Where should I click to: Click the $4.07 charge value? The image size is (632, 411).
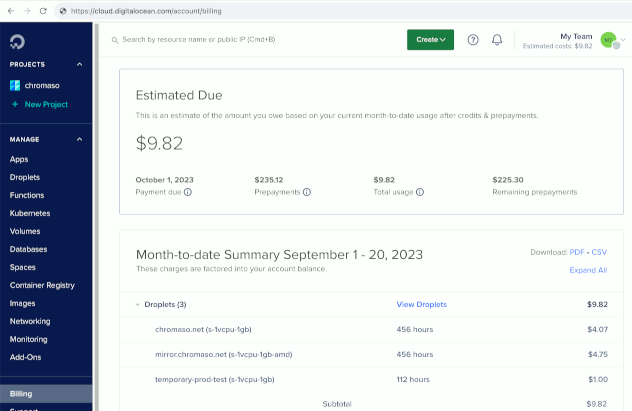coord(597,330)
